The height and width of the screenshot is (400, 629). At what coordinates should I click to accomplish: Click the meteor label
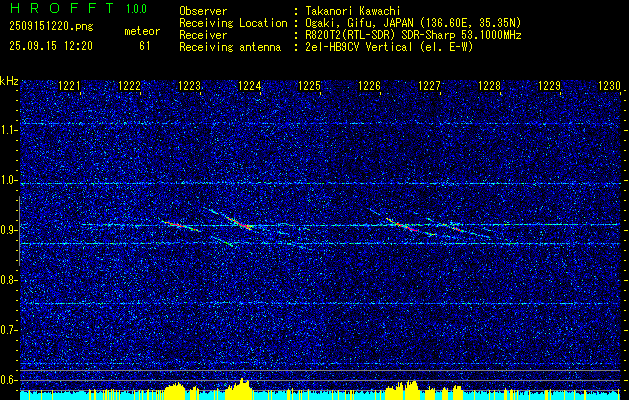tap(142, 31)
